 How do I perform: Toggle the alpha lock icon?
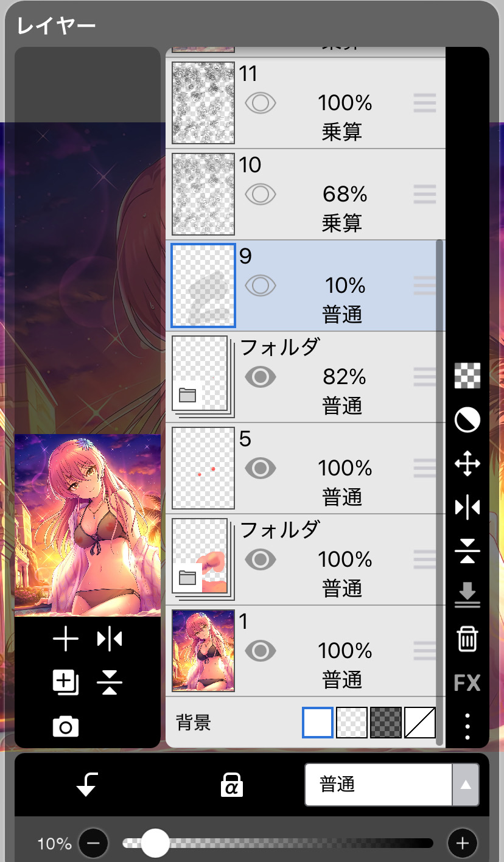click(231, 785)
